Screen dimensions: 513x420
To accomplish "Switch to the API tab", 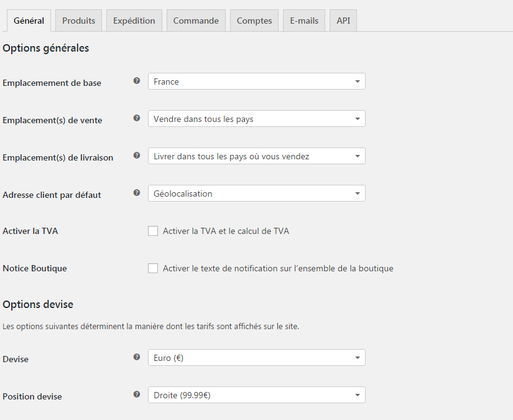I will pyautogui.click(x=343, y=20).
